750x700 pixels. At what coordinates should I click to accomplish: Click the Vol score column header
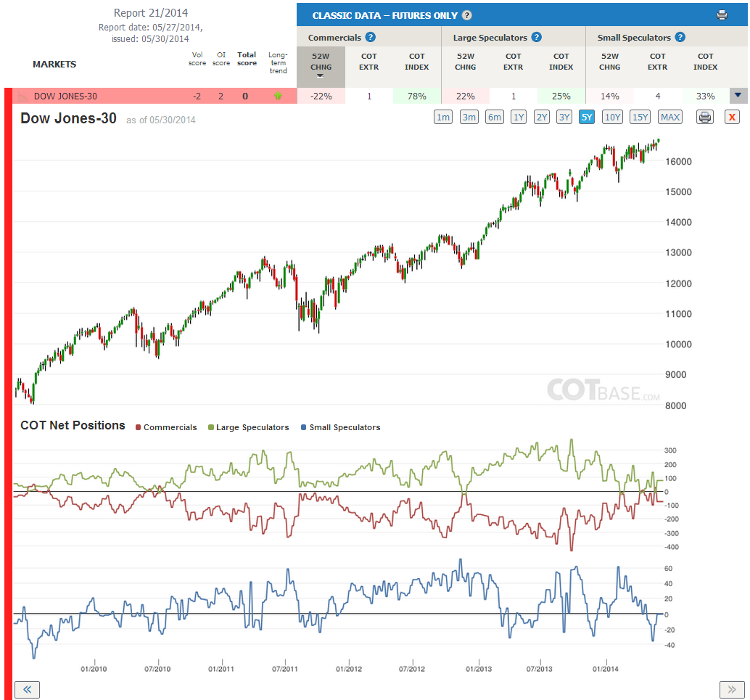click(x=197, y=58)
